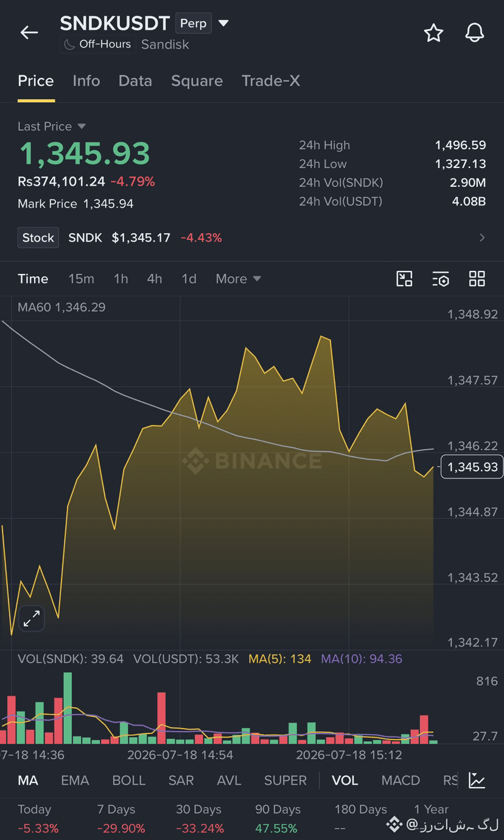Tap the MA(10): 94.36 volume legend
The width and height of the screenshot is (504, 840).
click(362, 659)
